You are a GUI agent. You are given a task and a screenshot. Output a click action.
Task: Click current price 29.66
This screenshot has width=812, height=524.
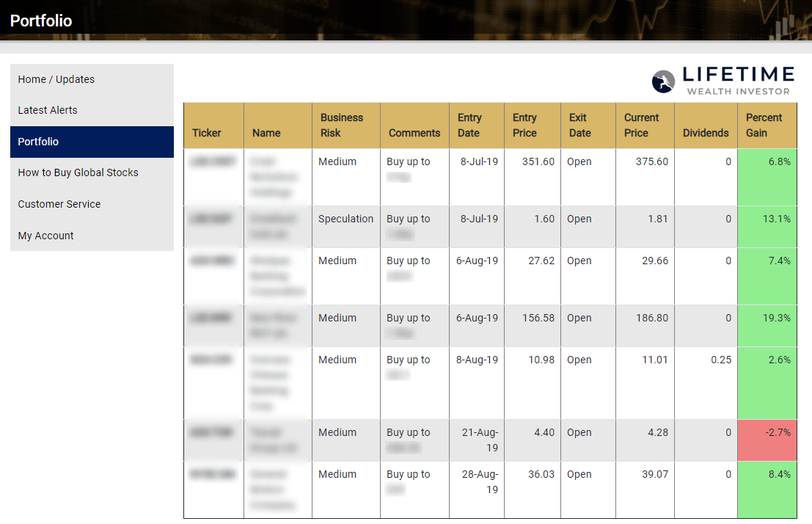coord(655,261)
